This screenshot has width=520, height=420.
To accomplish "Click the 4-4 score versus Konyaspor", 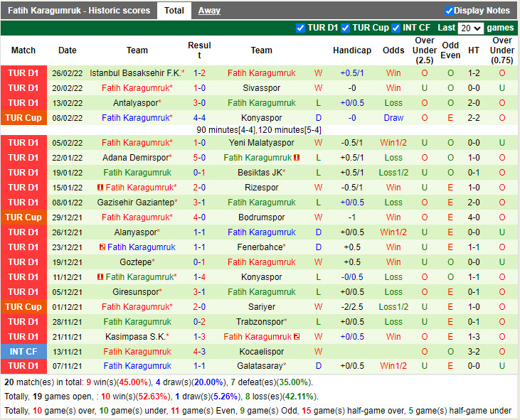I will 199,118.
